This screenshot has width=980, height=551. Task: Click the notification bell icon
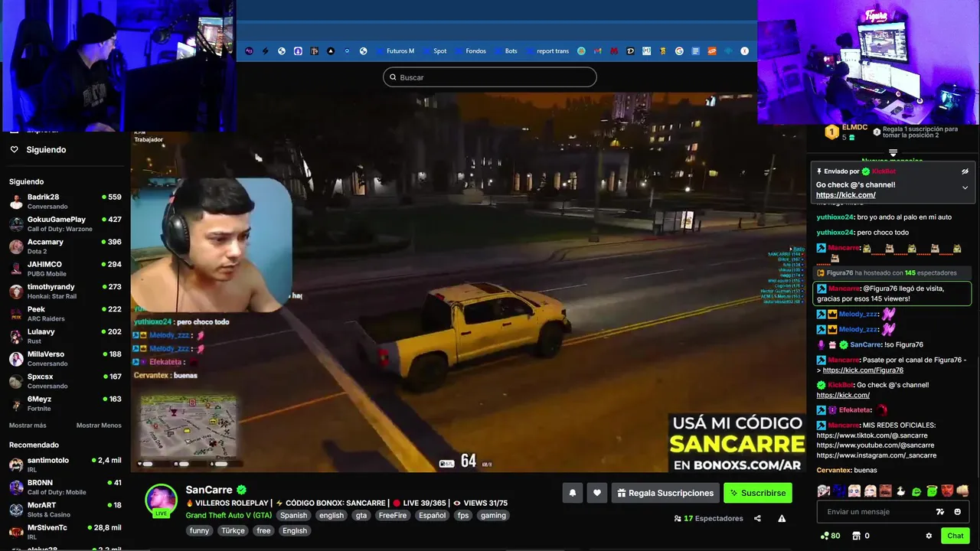(x=572, y=493)
